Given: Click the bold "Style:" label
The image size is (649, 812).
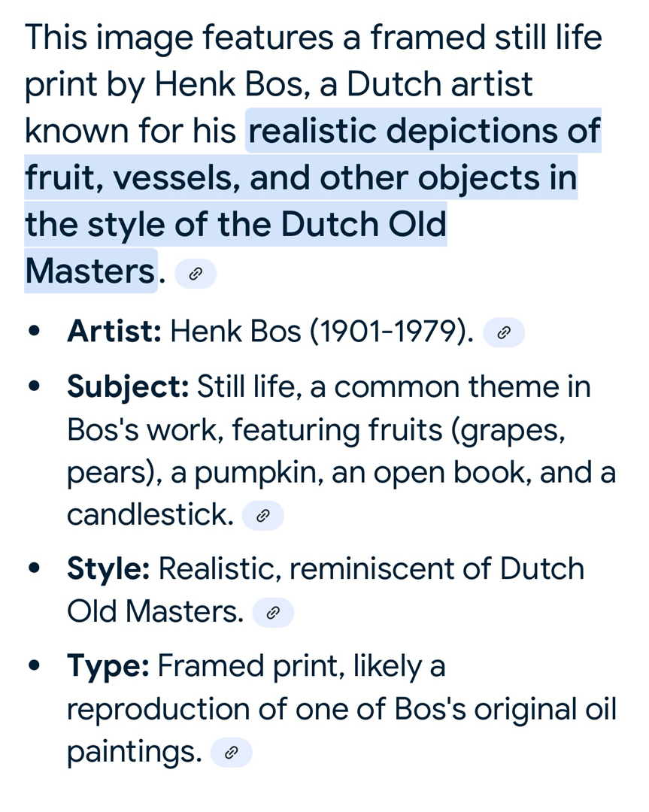Looking at the screenshot, I should coord(108,569).
